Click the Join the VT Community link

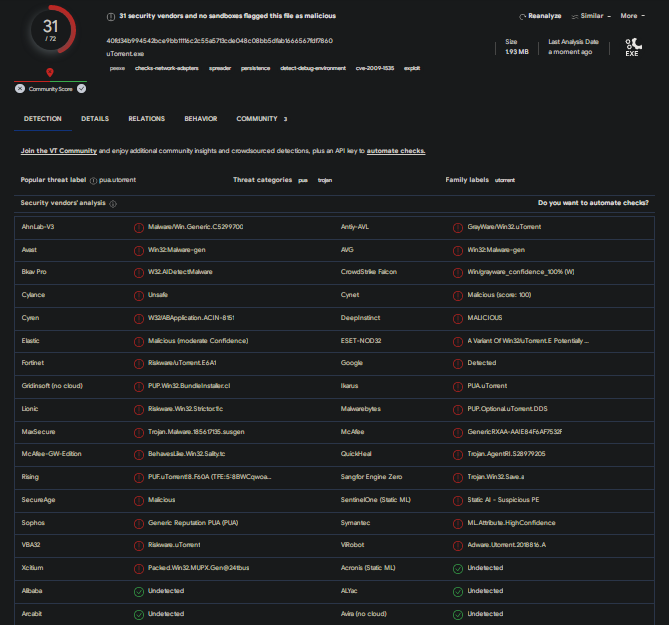[x=59, y=151]
